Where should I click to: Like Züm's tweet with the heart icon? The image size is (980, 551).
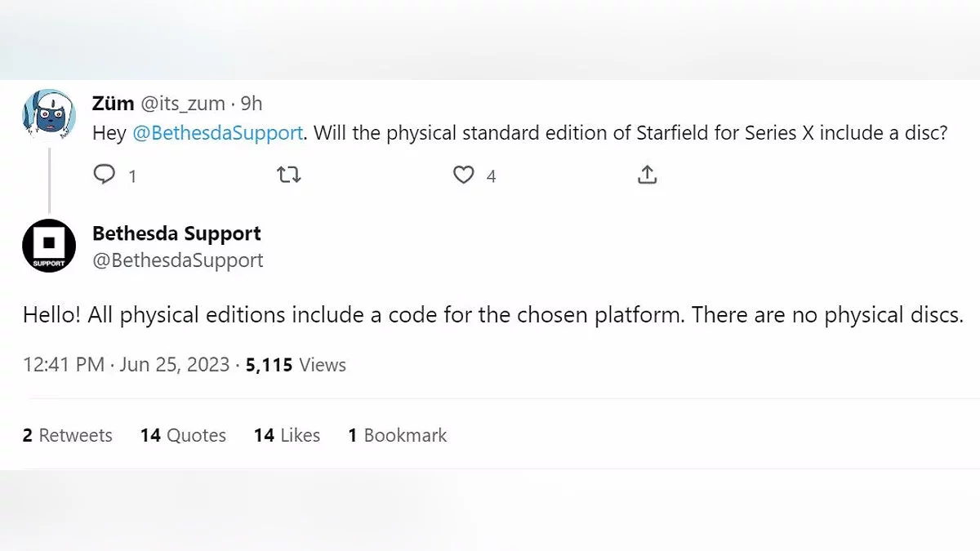tap(464, 175)
